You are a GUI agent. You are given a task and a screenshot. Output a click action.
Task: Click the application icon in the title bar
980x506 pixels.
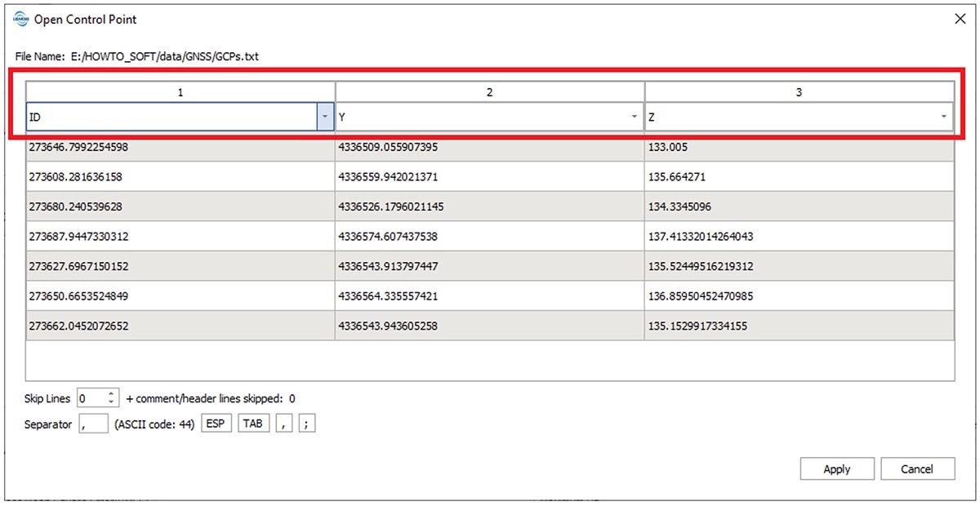21,19
